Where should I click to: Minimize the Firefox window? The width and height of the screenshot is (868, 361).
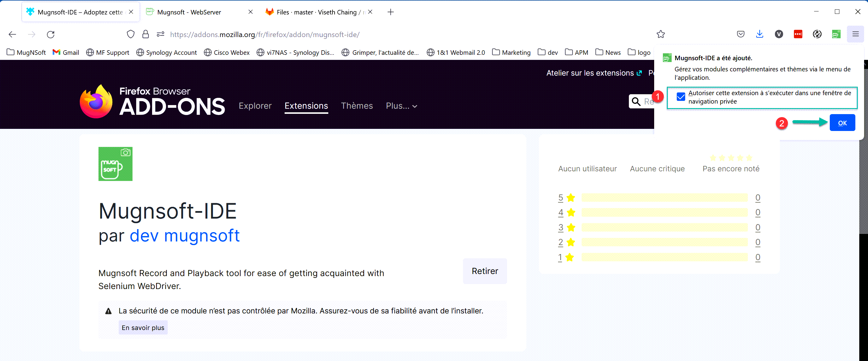[816, 12]
